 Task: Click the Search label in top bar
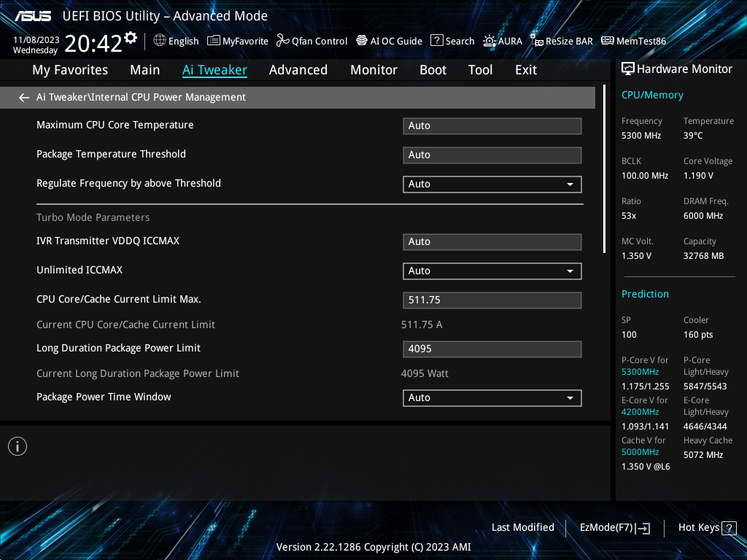[x=460, y=41]
